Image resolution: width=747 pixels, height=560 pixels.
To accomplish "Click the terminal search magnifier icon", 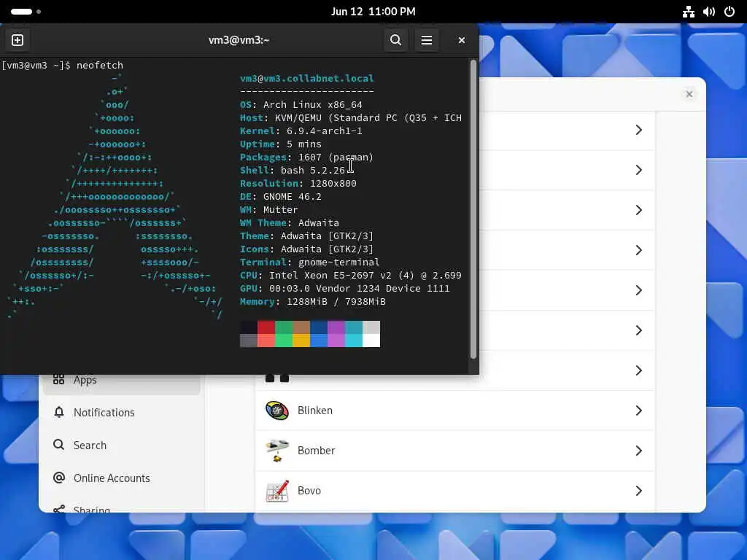I will coord(395,40).
